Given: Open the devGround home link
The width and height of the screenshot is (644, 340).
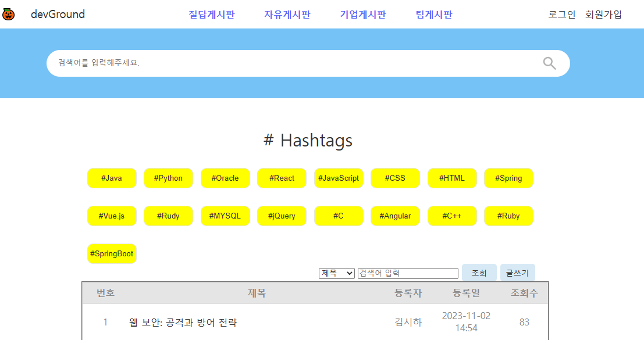Looking at the screenshot, I should click(x=58, y=14).
